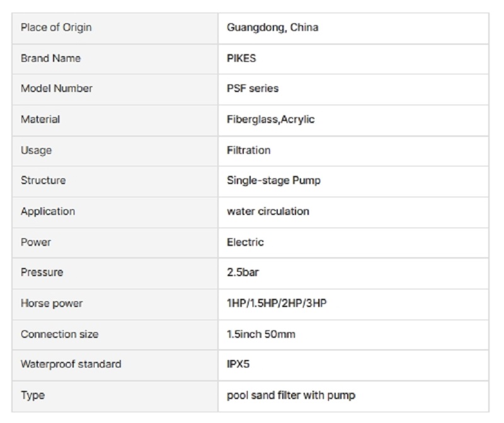Screen dimensions: 504x423
Task: Select the Filtration value cell
Action: [x=248, y=150]
